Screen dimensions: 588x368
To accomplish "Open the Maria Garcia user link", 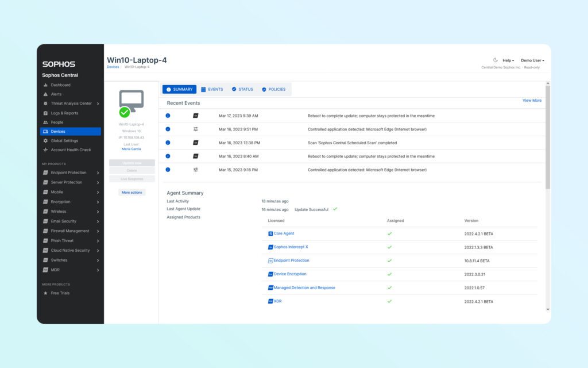I will pos(131,149).
